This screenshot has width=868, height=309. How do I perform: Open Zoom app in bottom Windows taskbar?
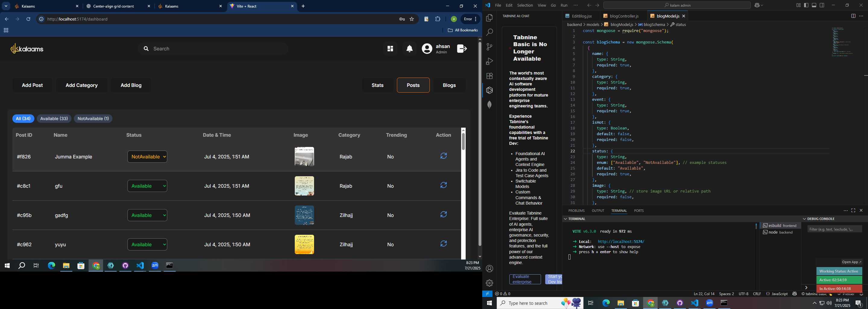(x=710, y=303)
